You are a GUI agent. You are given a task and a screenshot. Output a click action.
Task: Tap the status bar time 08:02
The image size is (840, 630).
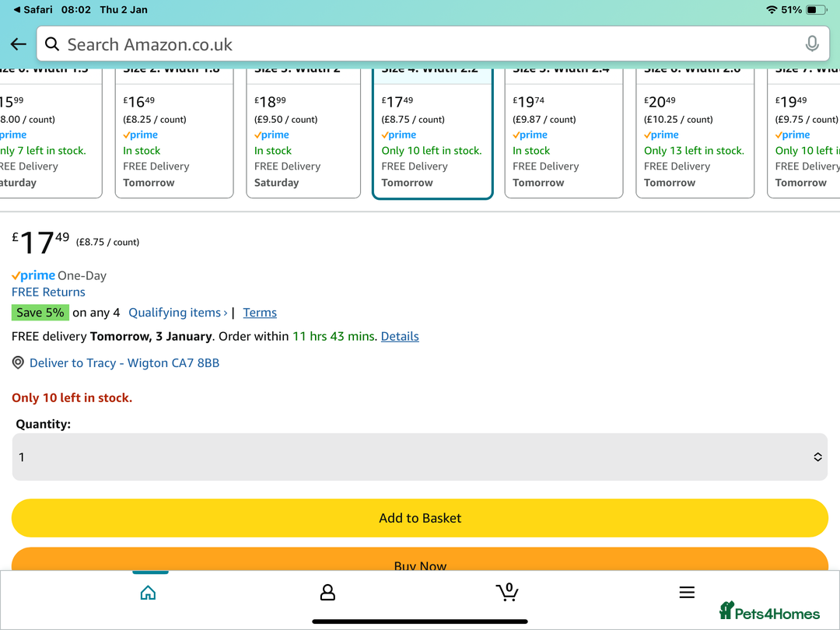76,9
